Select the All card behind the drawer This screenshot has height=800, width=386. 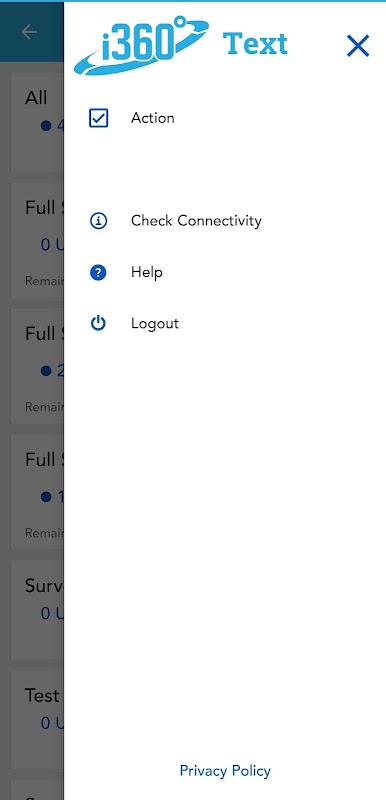(x=37, y=123)
